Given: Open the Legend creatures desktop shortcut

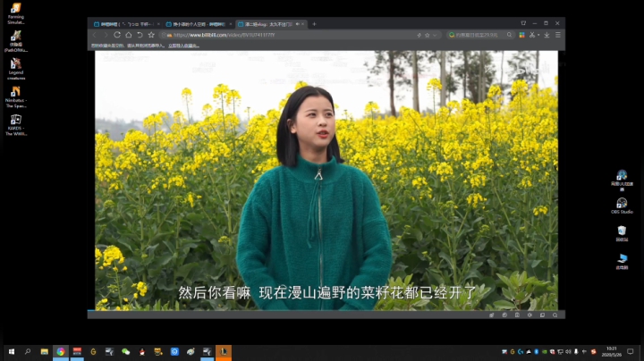Looking at the screenshot, I should tap(15, 69).
